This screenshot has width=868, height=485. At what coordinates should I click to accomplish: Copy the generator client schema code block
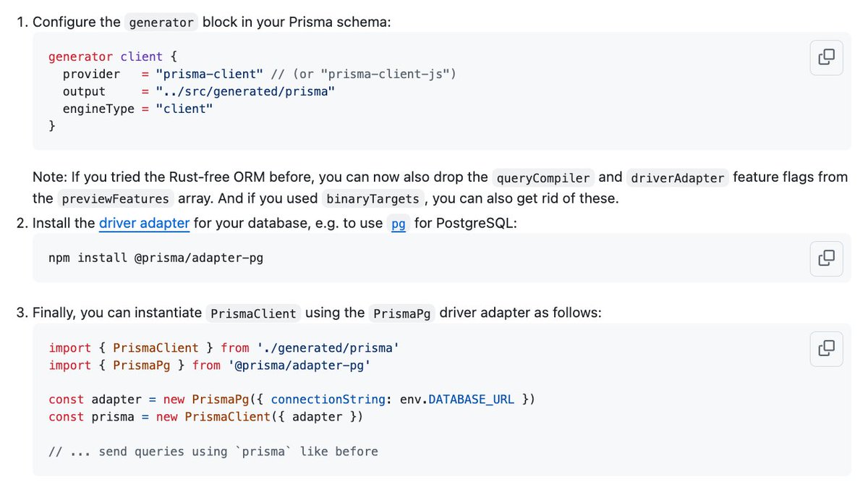[826, 57]
